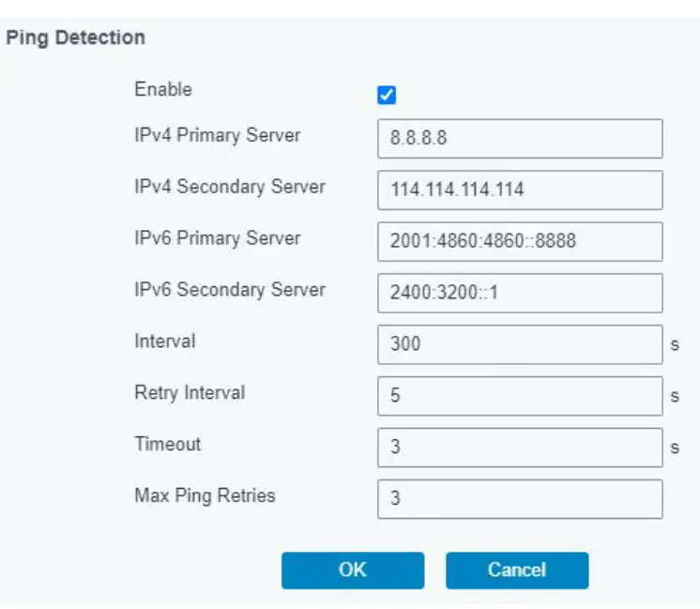Click the seconds unit beside Retry Interval
Image resolution: width=700 pixels, height=609 pixels.
(x=675, y=396)
